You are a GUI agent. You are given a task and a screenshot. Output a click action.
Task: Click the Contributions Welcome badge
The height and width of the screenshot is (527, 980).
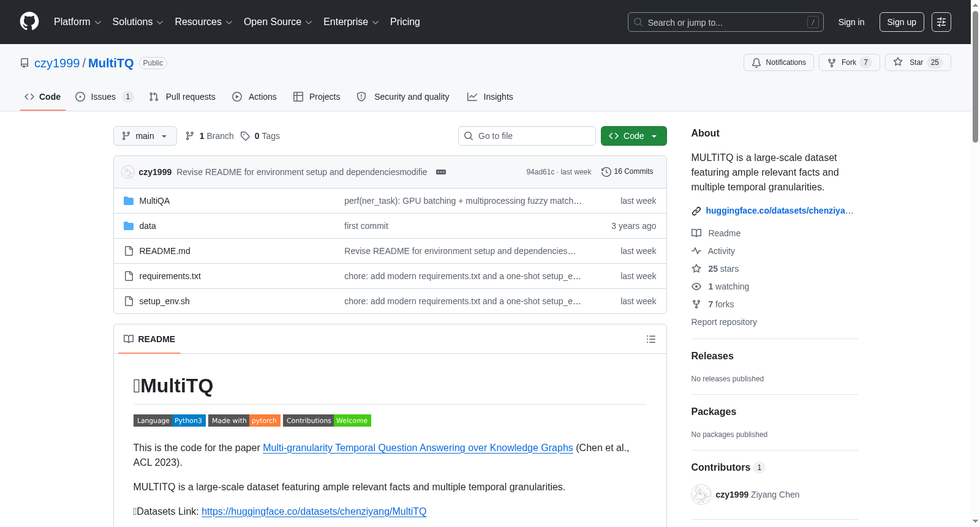(x=327, y=420)
